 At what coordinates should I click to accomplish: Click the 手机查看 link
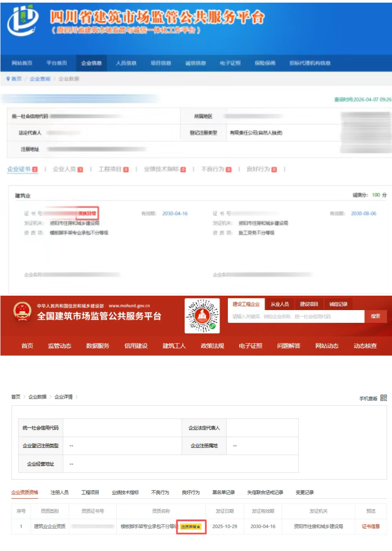tap(368, 399)
